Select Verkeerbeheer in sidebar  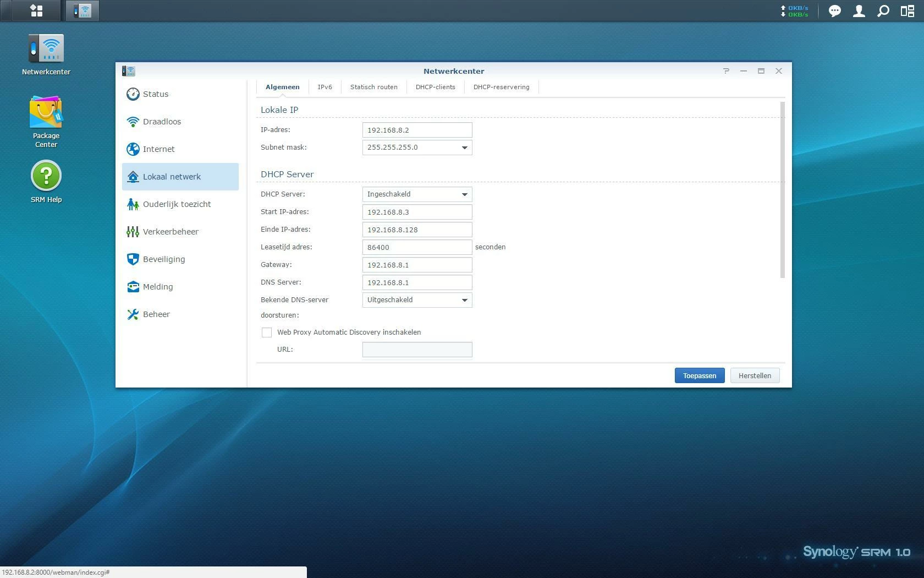click(x=180, y=232)
